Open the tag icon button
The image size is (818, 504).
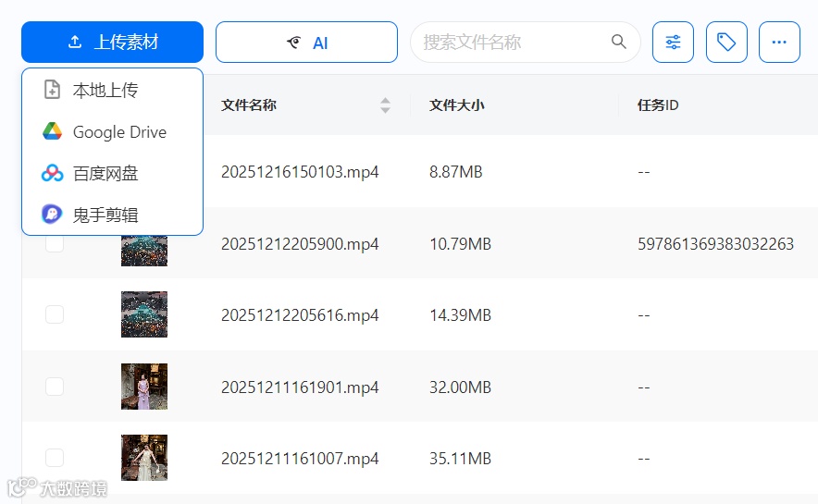point(726,43)
